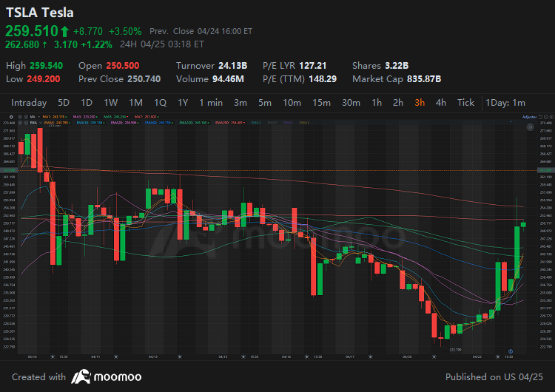
Task: Switch to the 15m interval
Action: pyautogui.click(x=321, y=103)
